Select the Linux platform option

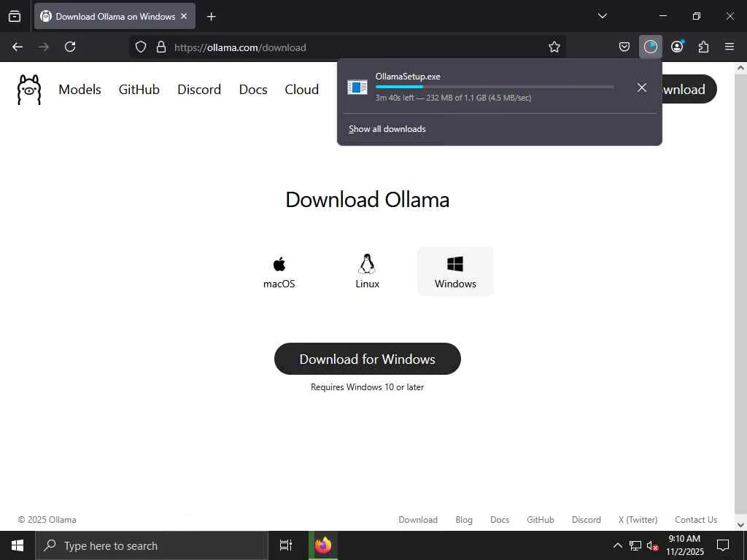[368, 272]
